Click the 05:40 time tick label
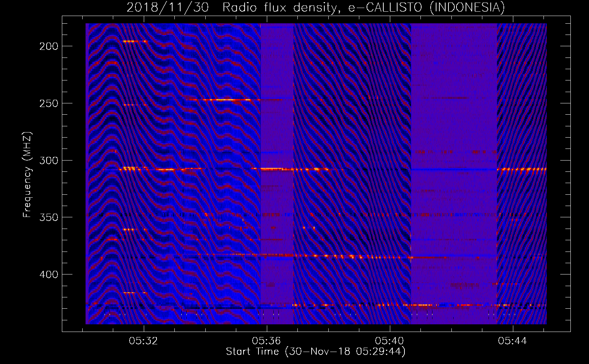The width and height of the screenshot is (589, 364). tap(390, 341)
